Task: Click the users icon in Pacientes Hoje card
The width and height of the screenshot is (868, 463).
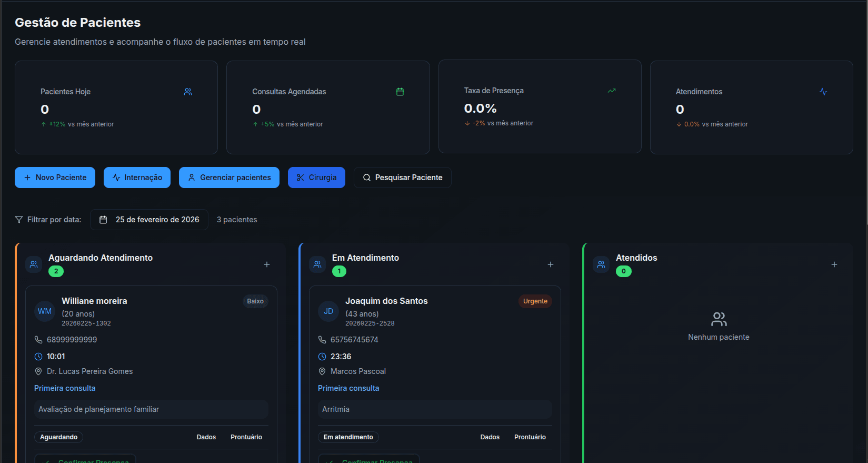Action: coord(188,92)
